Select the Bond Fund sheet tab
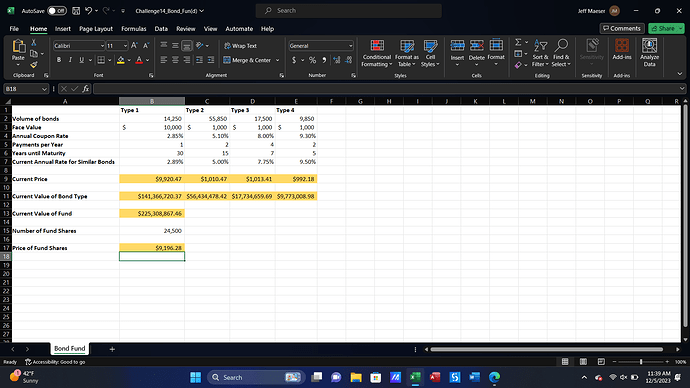 point(70,348)
